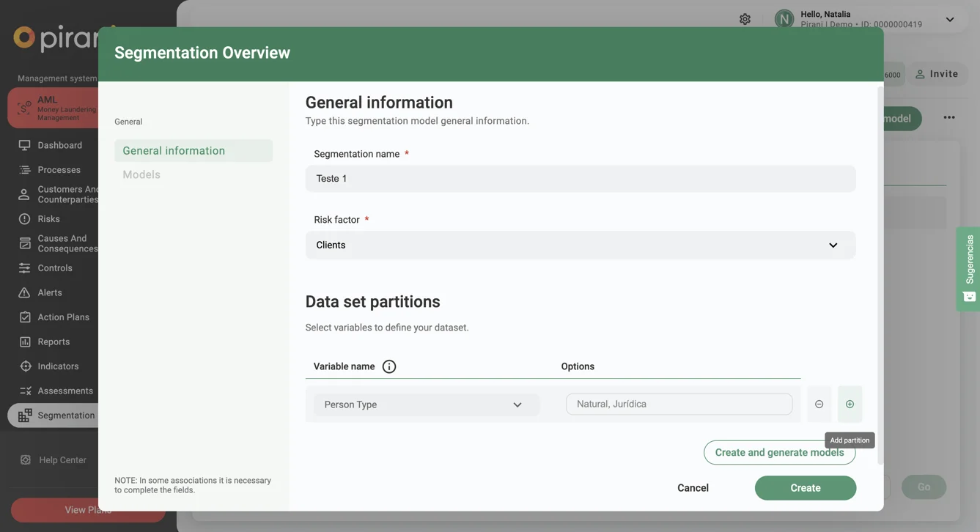Click the Dashboard sidebar icon
Image resolution: width=980 pixels, height=532 pixels.
pos(24,145)
